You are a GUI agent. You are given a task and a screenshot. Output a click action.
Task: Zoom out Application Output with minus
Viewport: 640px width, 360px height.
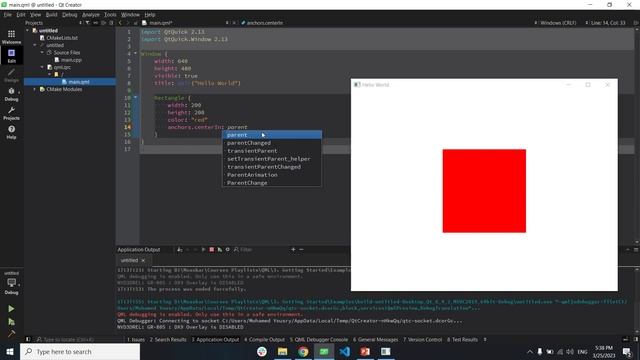coord(301,249)
